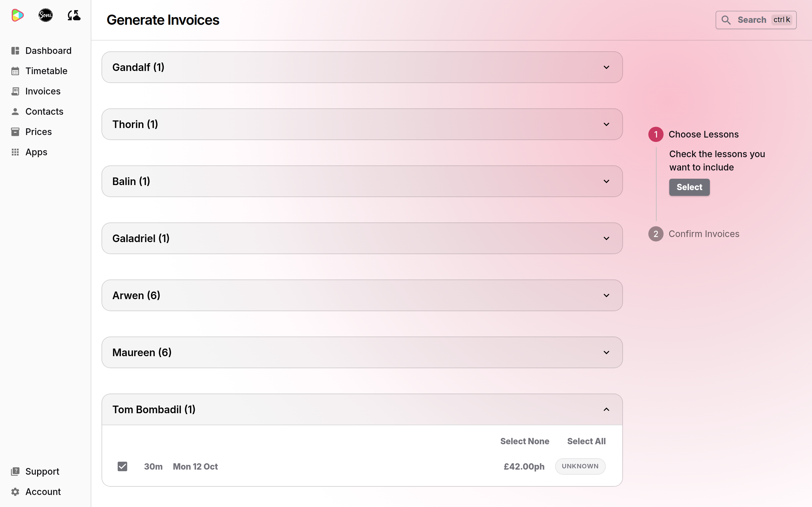This screenshot has width=812, height=507.
Task: Expand the Gandalf (1) section
Action: tap(362, 67)
